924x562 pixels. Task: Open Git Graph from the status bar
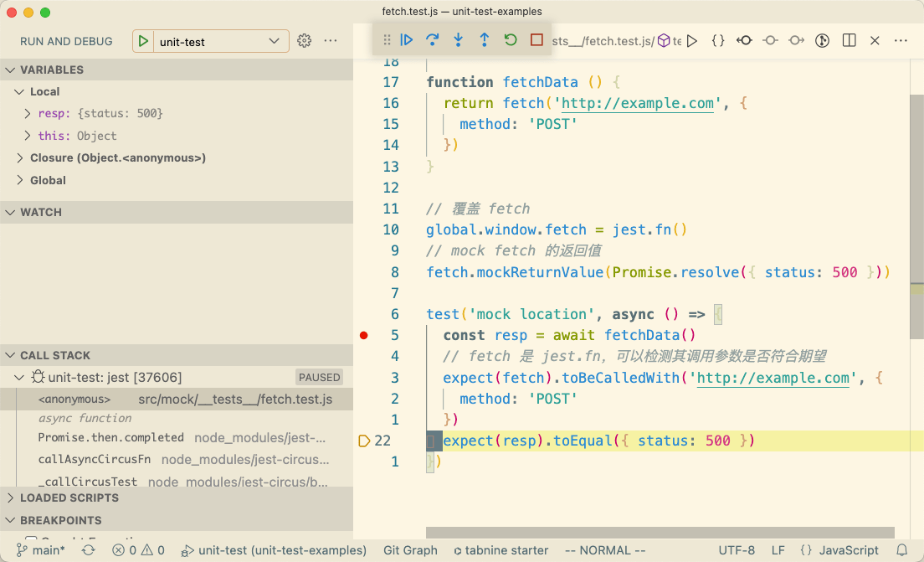pos(410,550)
